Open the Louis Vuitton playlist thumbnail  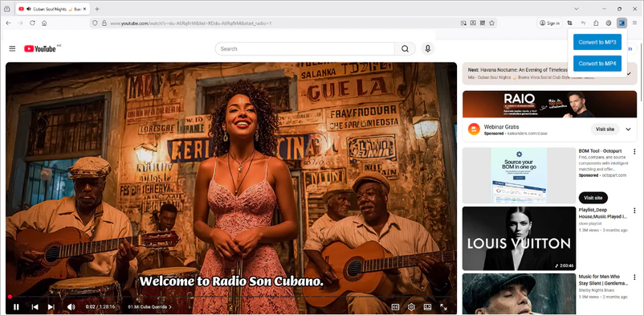coord(520,238)
